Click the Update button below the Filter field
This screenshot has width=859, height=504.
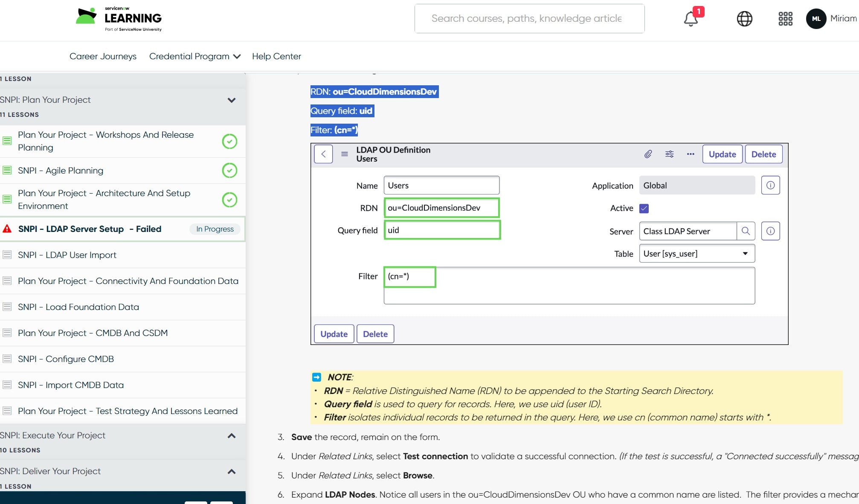point(334,334)
